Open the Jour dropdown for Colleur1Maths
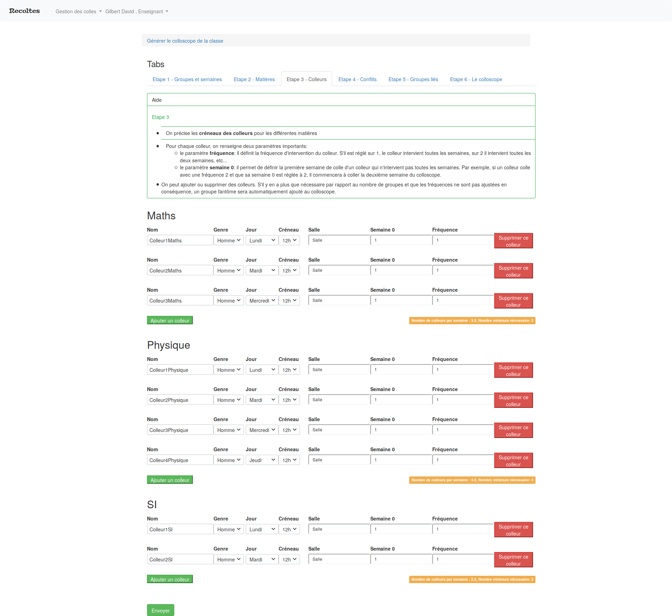This screenshot has height=616, width=672. pyautogui.click(x=262, y=240)
